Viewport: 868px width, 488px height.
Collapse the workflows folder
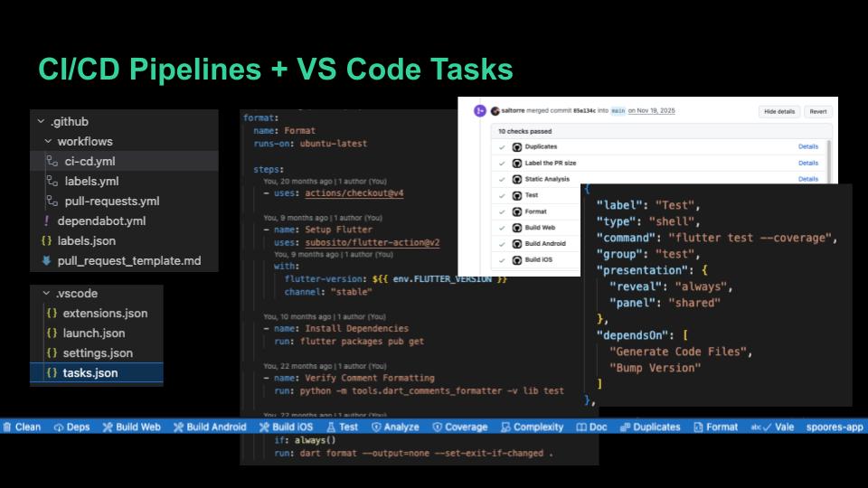pyautogui.click(x=48, y=141)
